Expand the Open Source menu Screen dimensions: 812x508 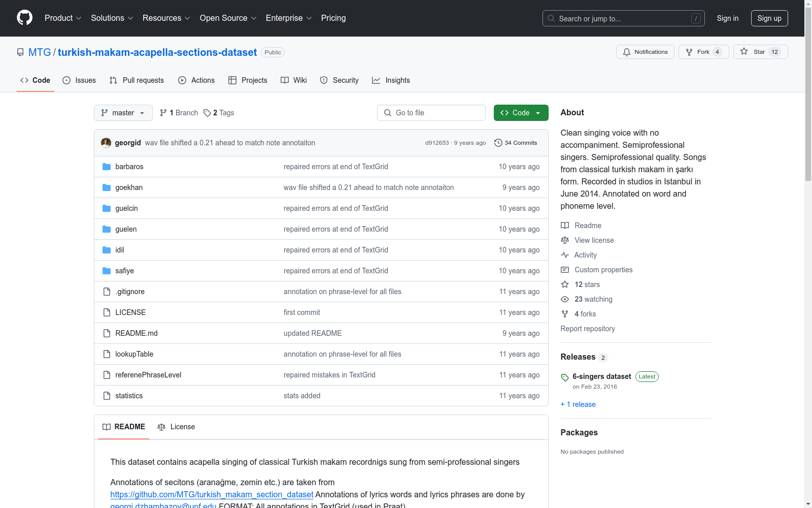228,18
